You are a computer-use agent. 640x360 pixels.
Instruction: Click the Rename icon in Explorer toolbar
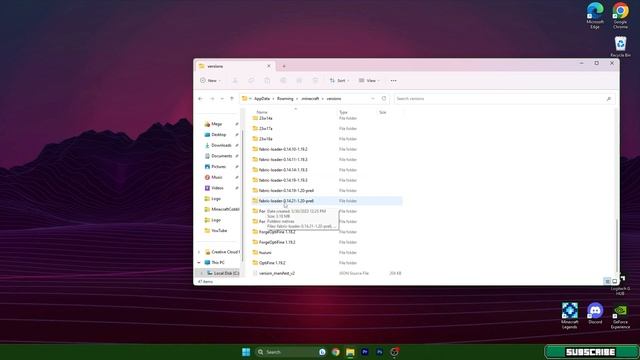coord(283,80)
